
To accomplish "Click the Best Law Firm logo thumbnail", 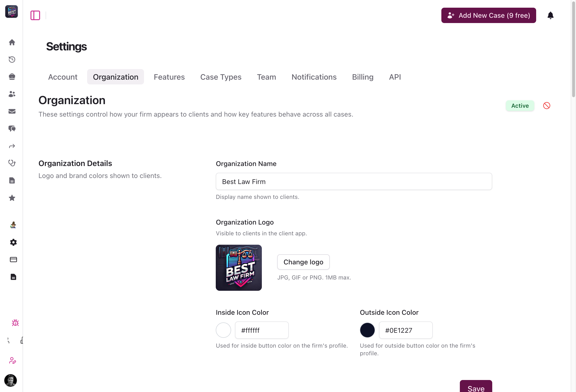I will pos(239,267).
